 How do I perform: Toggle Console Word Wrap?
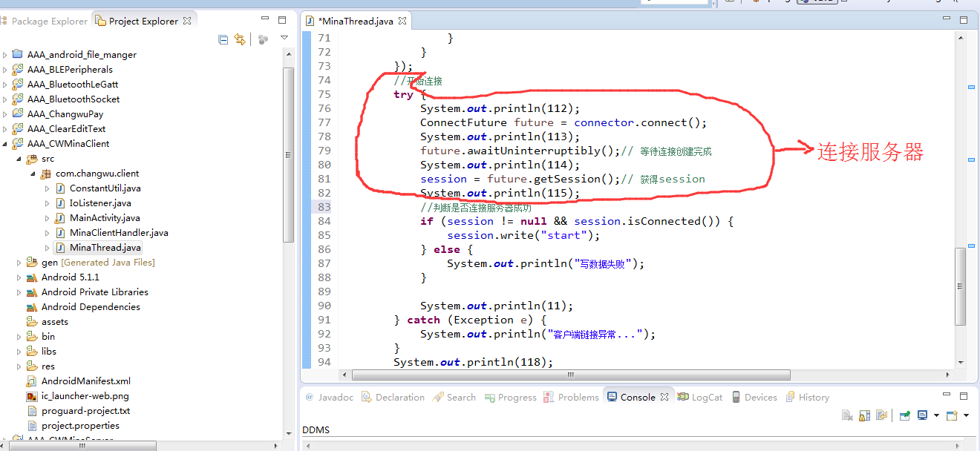point(881,415)
